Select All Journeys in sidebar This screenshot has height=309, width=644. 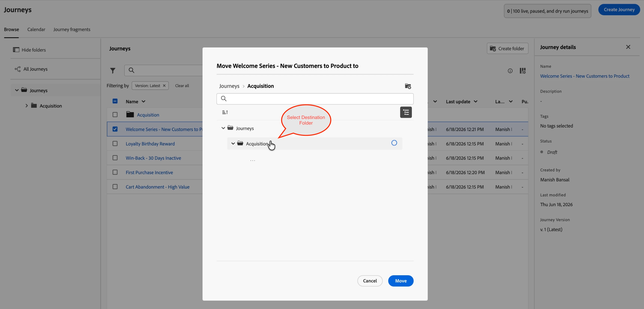click(35, 69)
